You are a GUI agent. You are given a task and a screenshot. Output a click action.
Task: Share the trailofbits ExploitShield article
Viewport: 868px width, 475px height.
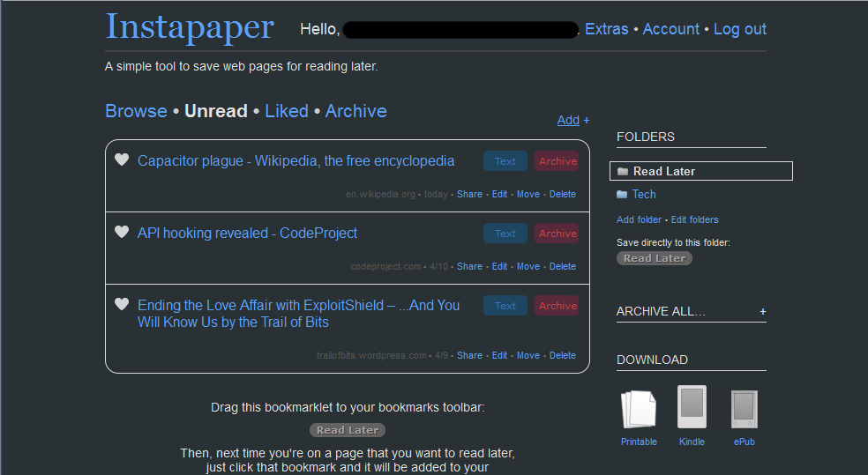click(469, 355)
